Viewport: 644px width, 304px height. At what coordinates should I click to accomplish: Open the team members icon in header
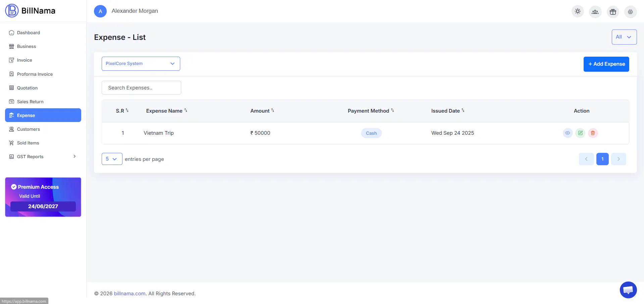point(595,12)
